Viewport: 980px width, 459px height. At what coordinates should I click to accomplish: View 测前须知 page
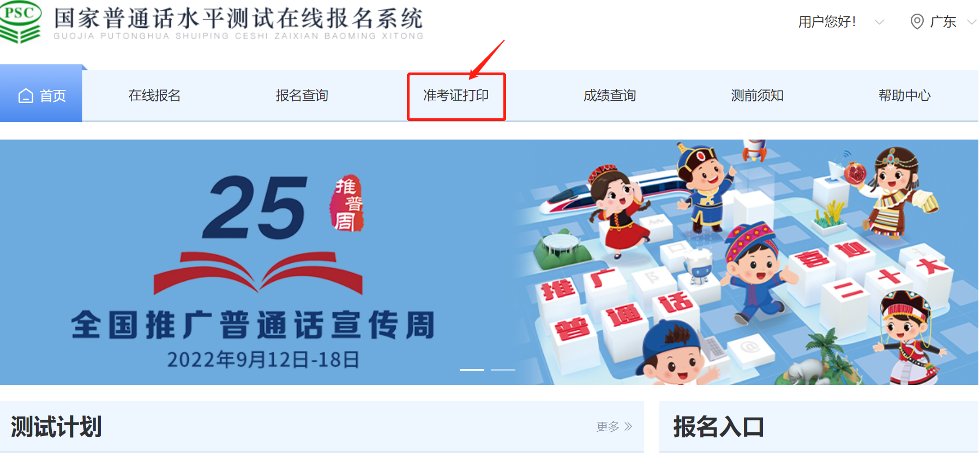757,95
